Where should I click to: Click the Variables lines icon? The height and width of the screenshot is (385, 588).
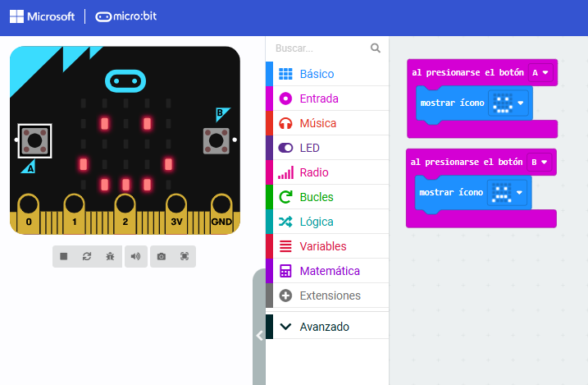pos(285,246)
